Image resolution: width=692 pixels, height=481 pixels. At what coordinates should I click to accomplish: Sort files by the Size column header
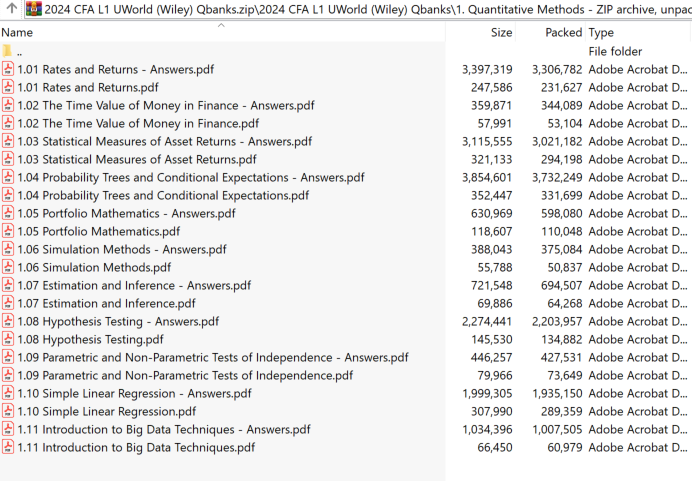coord(501,33)
